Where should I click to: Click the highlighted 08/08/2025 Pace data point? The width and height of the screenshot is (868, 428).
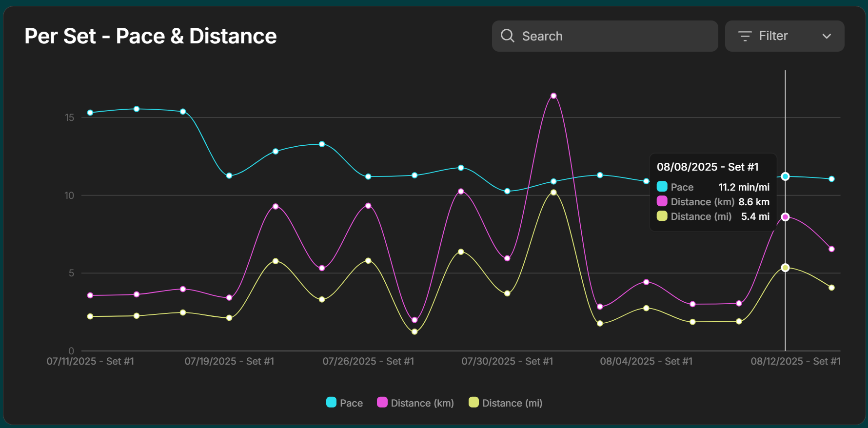785,176
